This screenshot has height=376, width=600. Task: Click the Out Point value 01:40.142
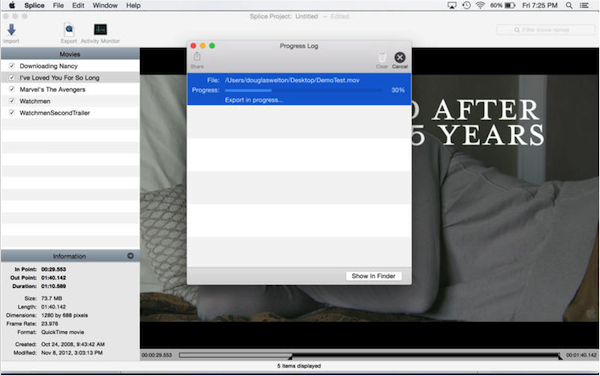pos(54,278)
